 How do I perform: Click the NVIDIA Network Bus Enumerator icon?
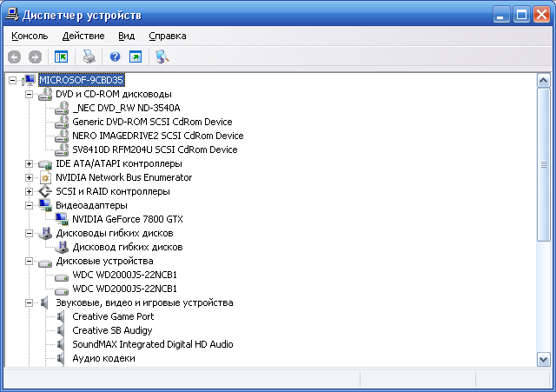(x=45, y=177)
